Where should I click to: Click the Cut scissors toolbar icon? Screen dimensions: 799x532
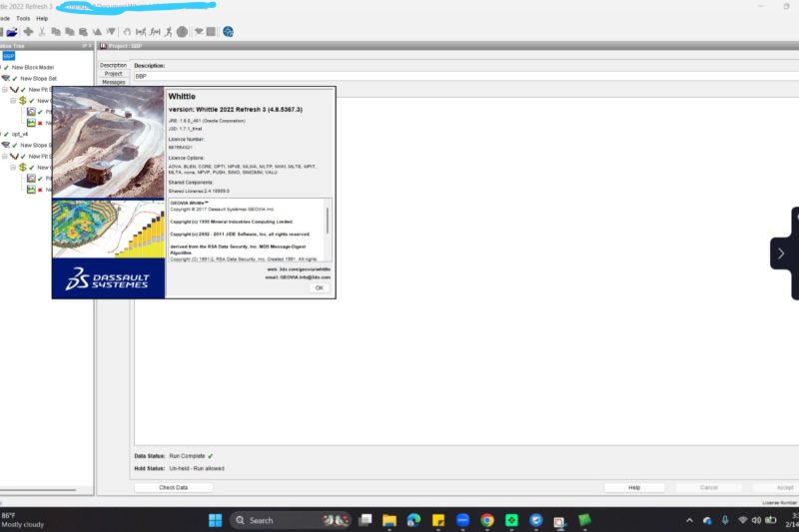coord(42,32)
